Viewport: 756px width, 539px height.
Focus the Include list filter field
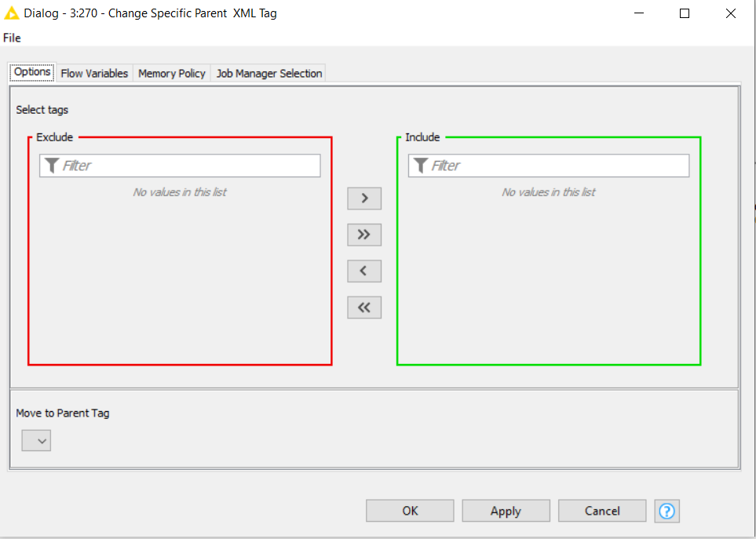557,166
